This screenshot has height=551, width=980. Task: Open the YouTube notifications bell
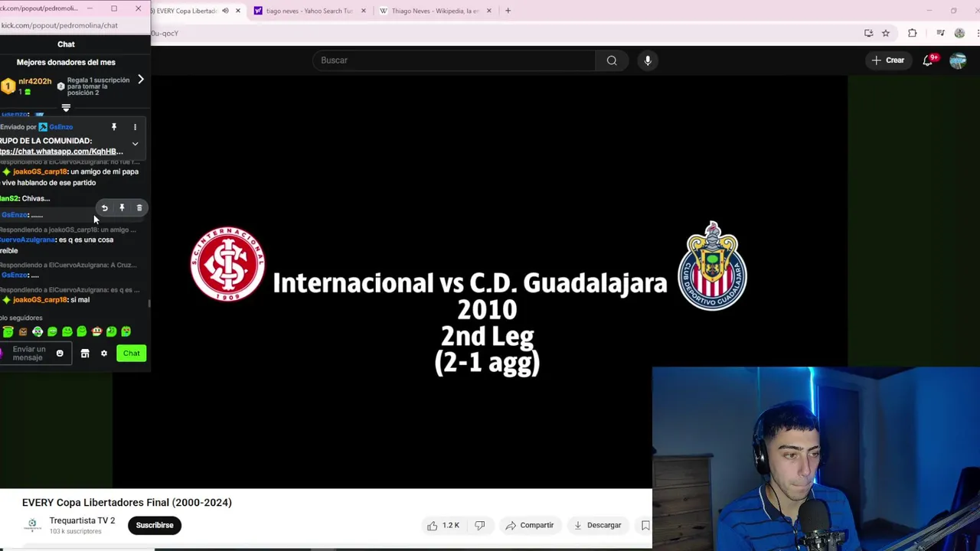coord(928,60)
